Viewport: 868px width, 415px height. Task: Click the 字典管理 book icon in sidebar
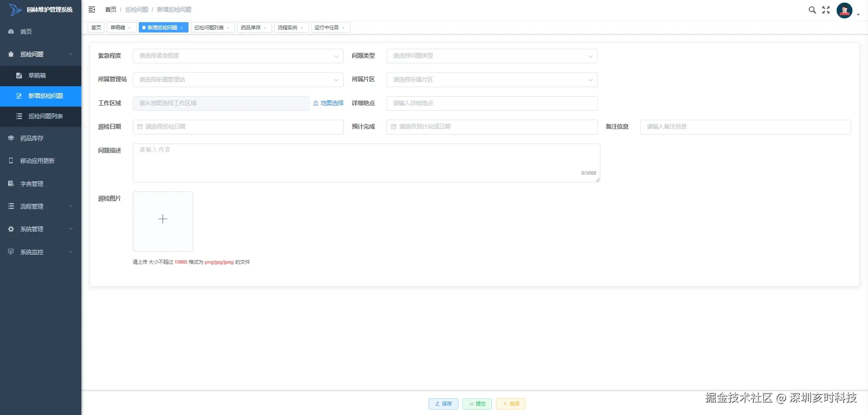11,184
